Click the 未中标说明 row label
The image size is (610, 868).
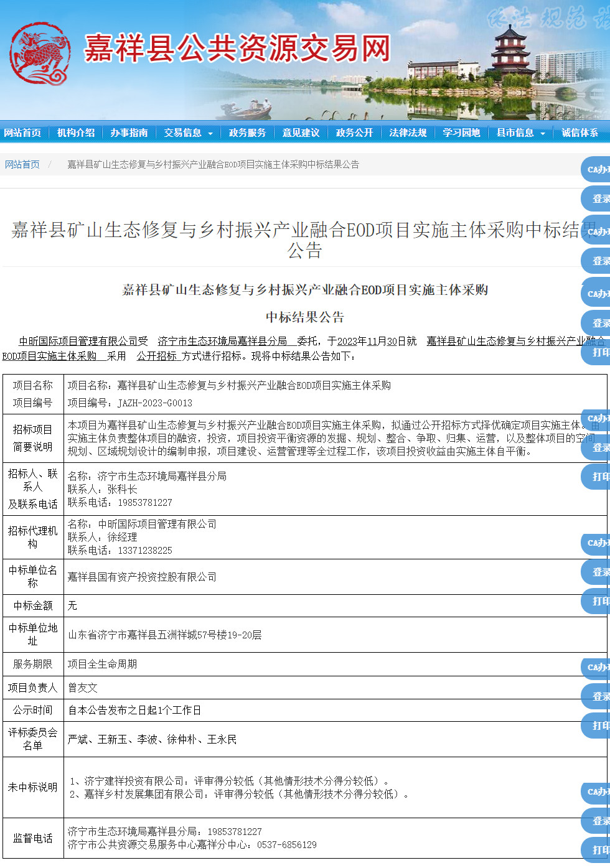(33, 787)
